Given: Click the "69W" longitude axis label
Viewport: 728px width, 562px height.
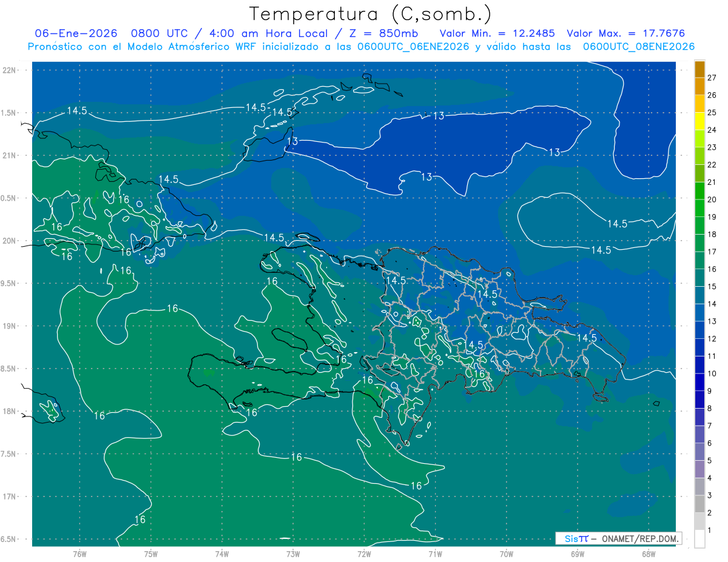Looking at the screenshot, I should (578, 554).
